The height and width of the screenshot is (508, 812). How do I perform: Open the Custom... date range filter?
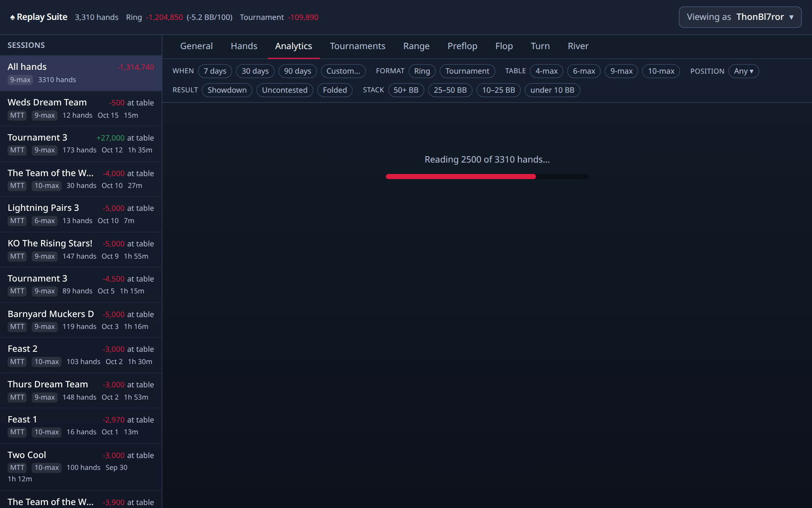343,71
